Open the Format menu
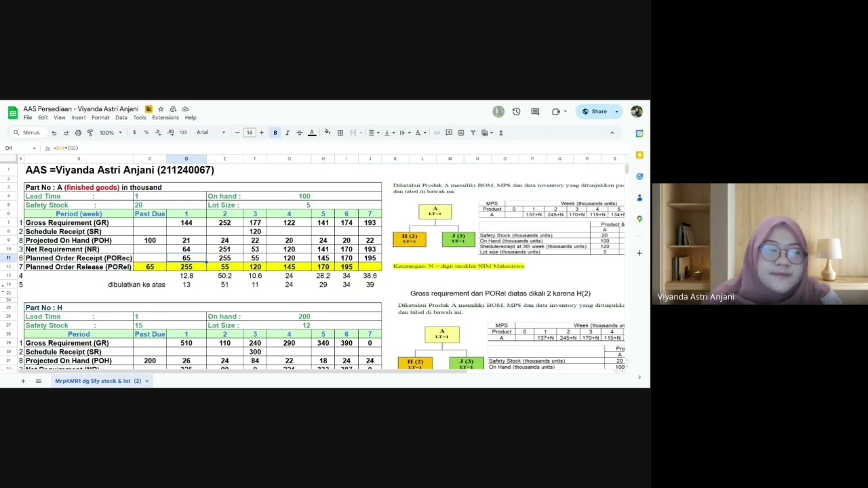This screenshot has width=868, height=488. pos(100,118)
